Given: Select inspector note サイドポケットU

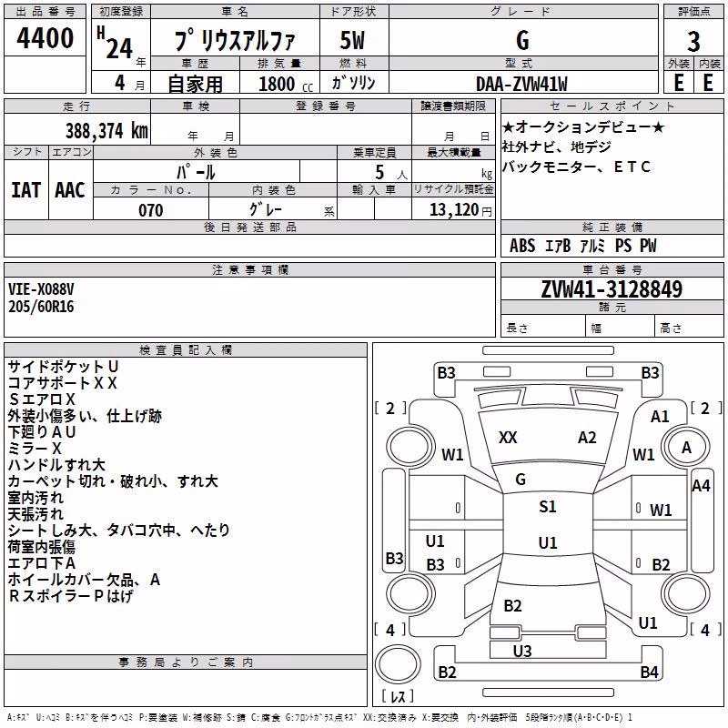Looking at the screenshot, I should pyautogui.click(x=63, y=367).
